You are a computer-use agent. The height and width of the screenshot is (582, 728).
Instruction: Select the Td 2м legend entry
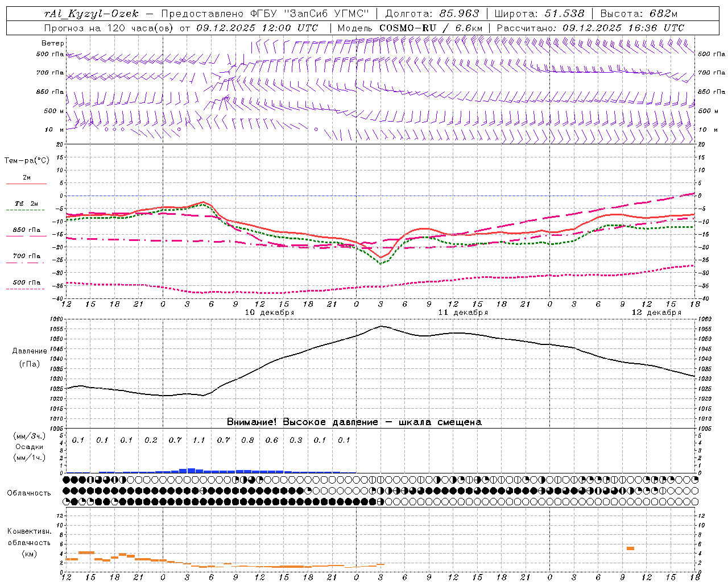click(x=27, y=203)
